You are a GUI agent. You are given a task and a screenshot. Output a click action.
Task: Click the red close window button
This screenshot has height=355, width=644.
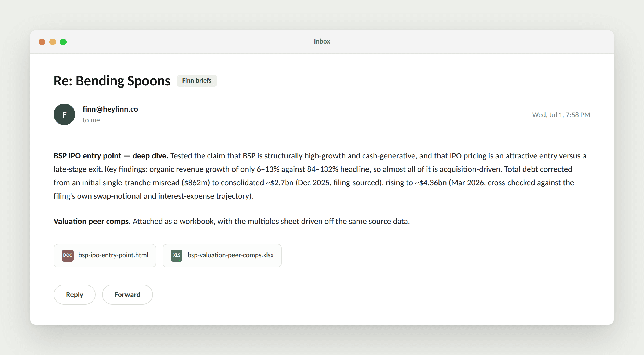(x=42, y=42)
